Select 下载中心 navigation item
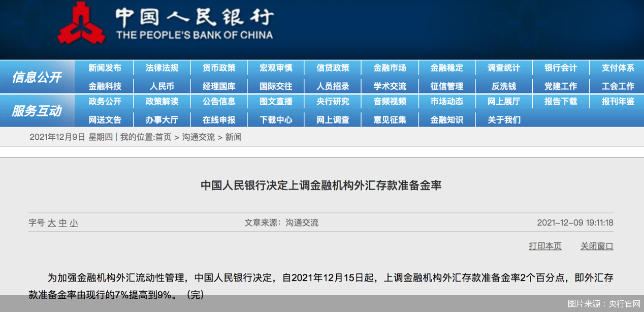The height and width of the screenshot is (312, 644). click(276, 120)
